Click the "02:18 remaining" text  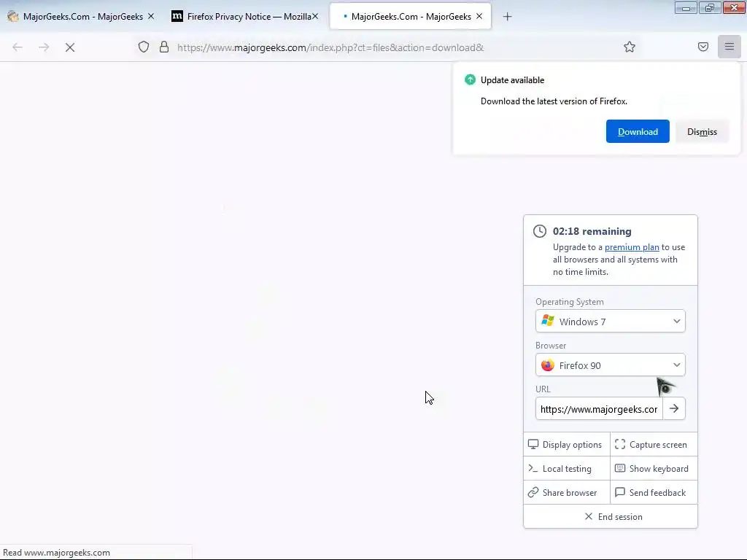pyautogui.click(x=592, y=231)
